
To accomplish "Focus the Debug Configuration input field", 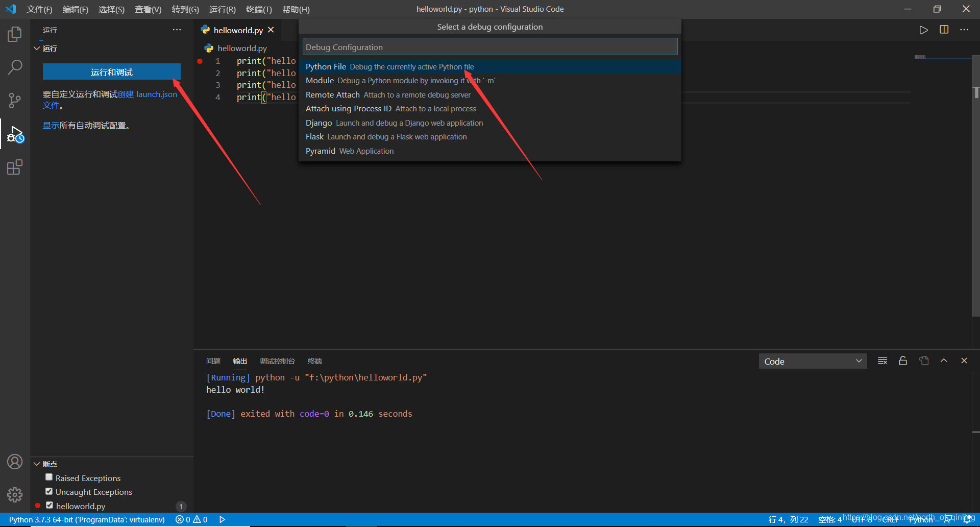I will [490, 47].
